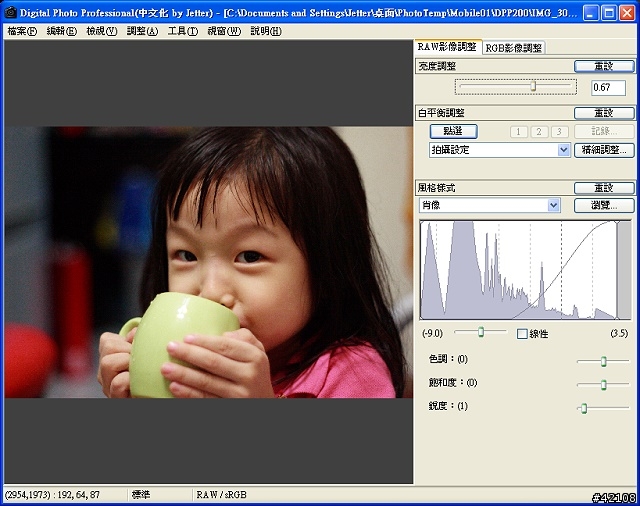Click the RAW / sRGB status bar entry
This screenshot has width=640, height=506.
(x=222, y=495)
